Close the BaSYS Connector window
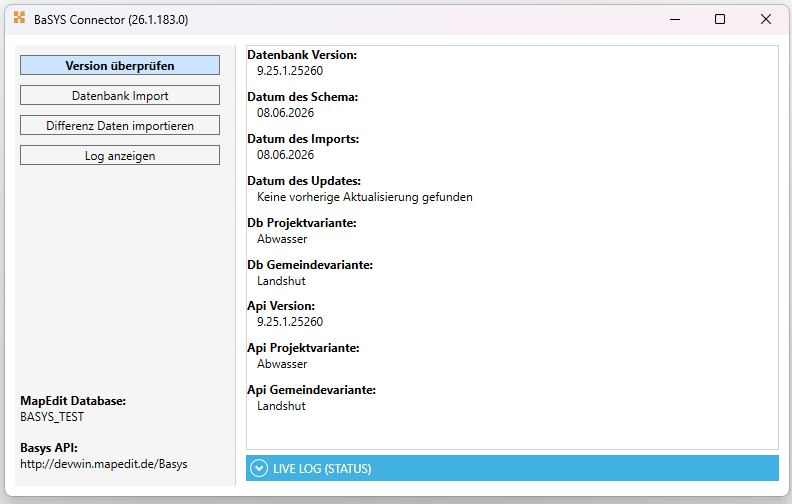This screenshot has height=504, width=792. [x=766, y=19]
